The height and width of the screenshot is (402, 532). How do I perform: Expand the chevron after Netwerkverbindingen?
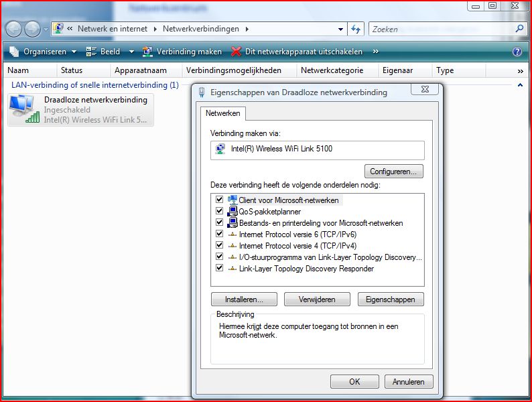click(247, 29)
